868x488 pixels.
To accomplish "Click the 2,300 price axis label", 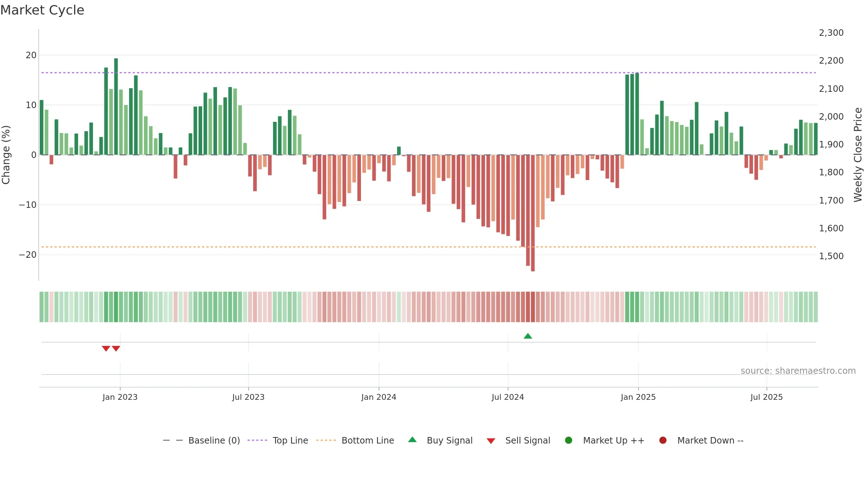I will [x=831, y=33].
